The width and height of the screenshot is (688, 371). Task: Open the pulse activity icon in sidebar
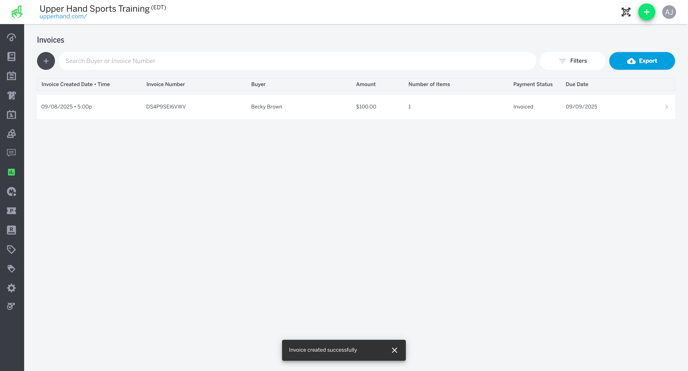click(x=11, y=192)
